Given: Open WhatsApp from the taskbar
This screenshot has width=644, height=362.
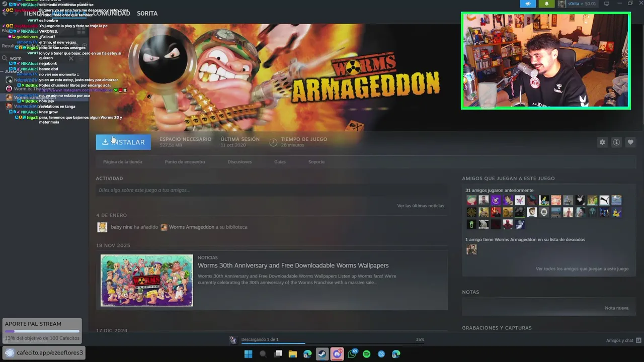Looking at the screenshot, I should [x=352, y=354].
